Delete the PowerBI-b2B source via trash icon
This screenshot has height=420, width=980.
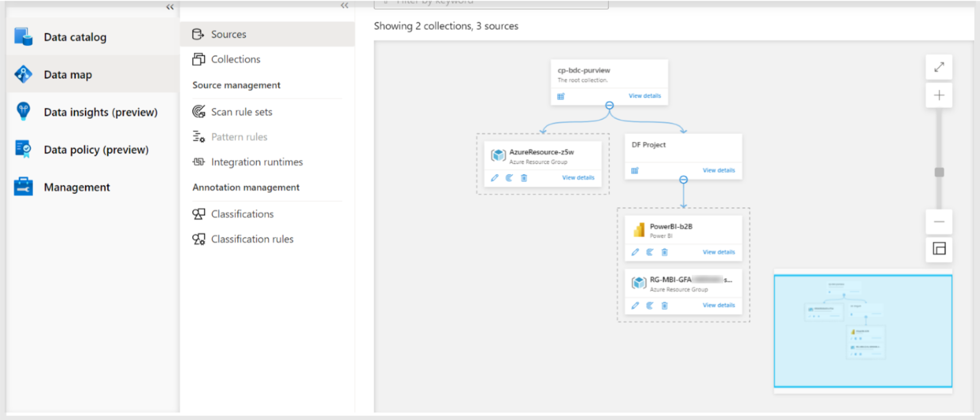[665, 252]
